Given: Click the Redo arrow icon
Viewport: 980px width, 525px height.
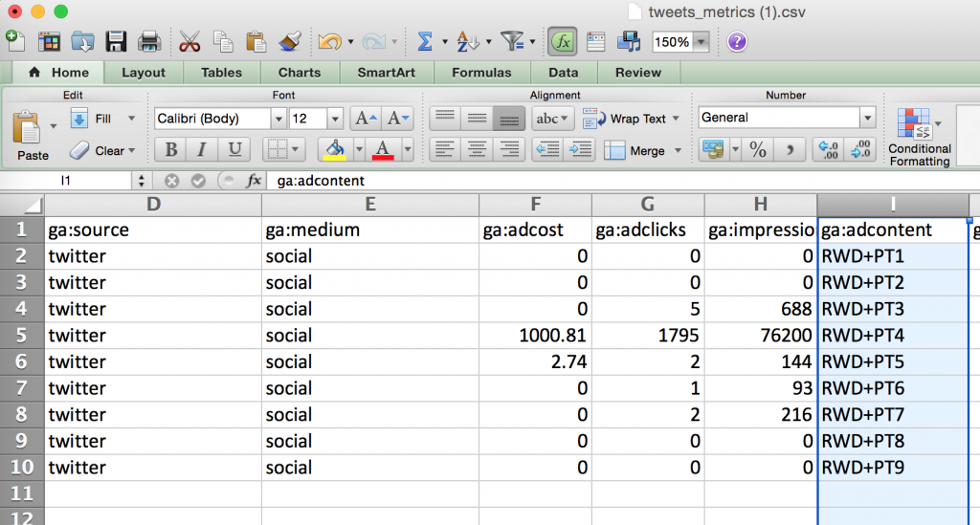Looking at the screenshot, I should pyautogui.click(x=374, y=42).
